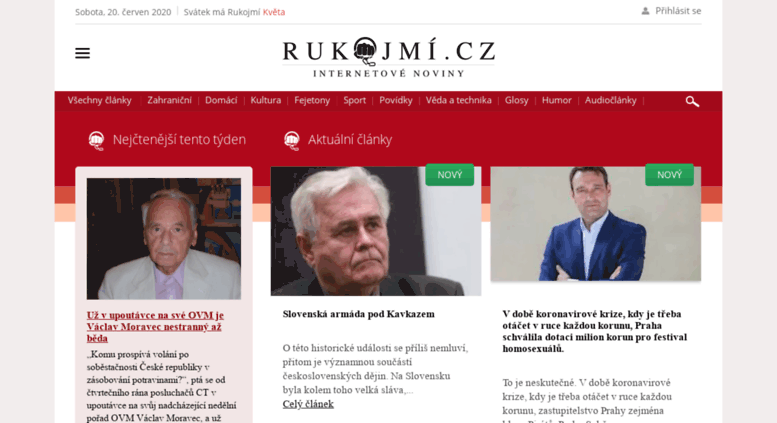777x423 pixels.
Task: Open the Věda a technika section
Action: point(458,101)
